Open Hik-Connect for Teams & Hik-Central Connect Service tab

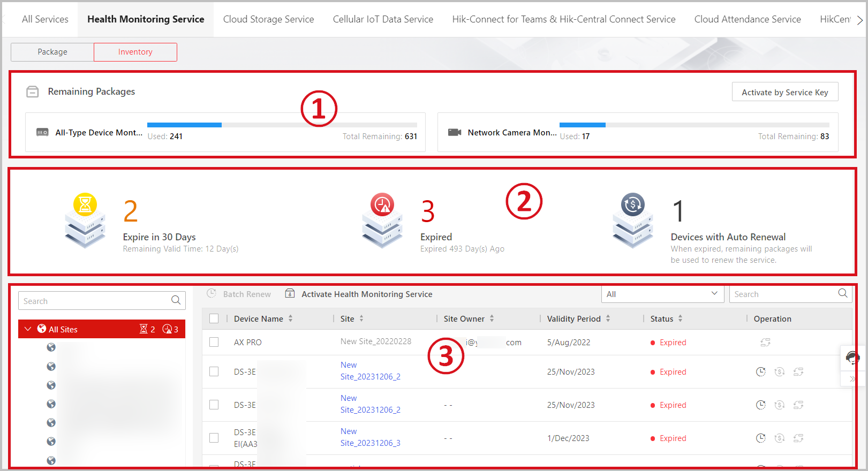click(x=564, y=19)
